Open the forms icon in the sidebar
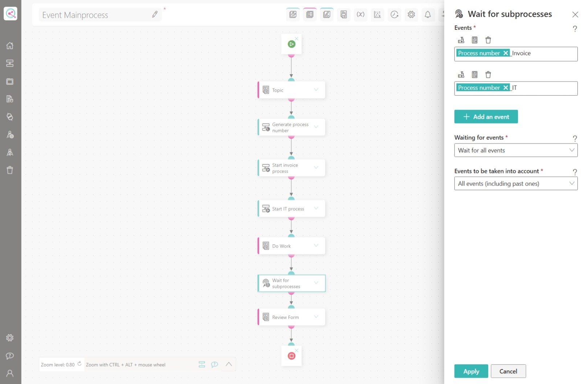The width and height of the screenshot is (588, 384). (x=10, y=81)
